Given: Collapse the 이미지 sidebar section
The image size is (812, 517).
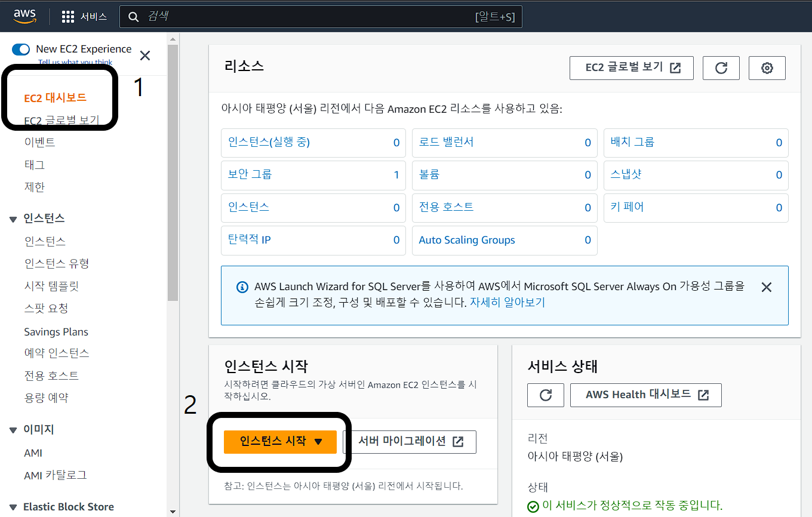Looking at the screenshot, I should tap(14, 429).
